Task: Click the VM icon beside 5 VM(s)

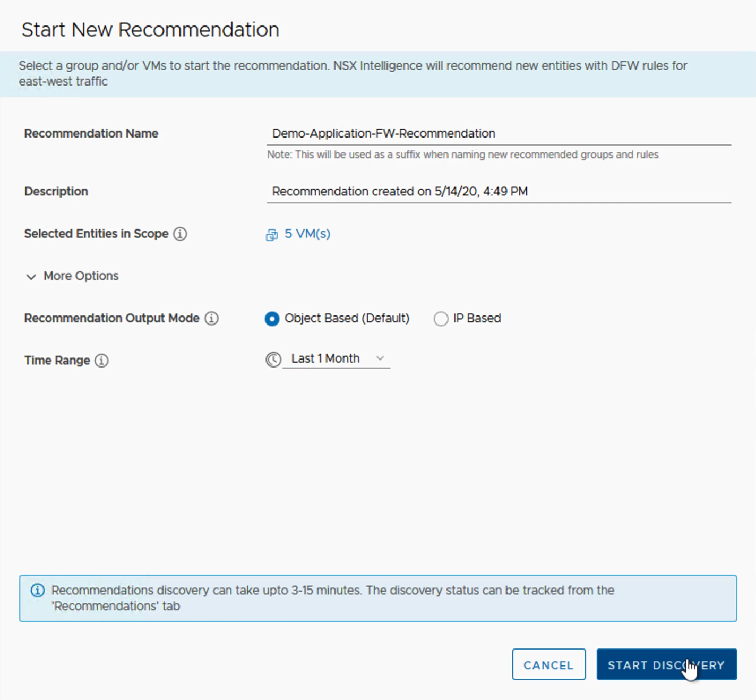Action: (x=271, y=235)
